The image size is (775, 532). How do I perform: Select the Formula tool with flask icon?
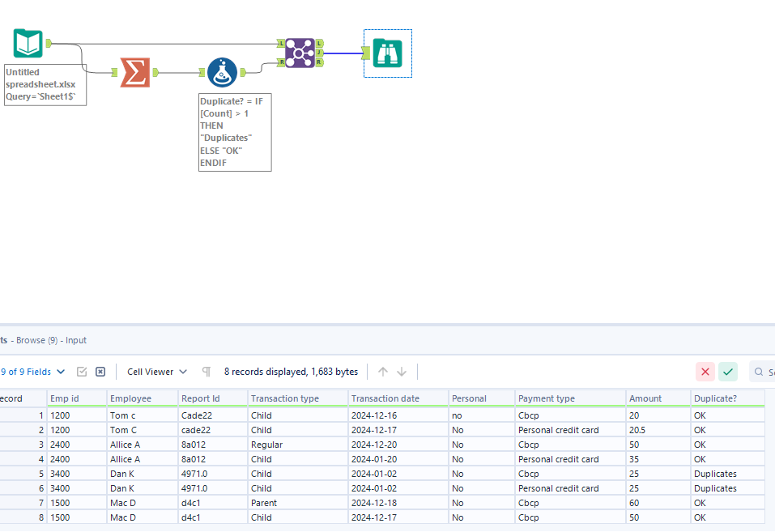(x=222, y=72)
